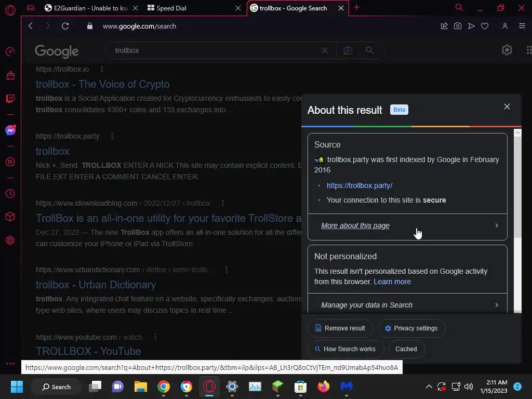Close the About this result panel
Screen dimensions: 532x399
point(507,107)
